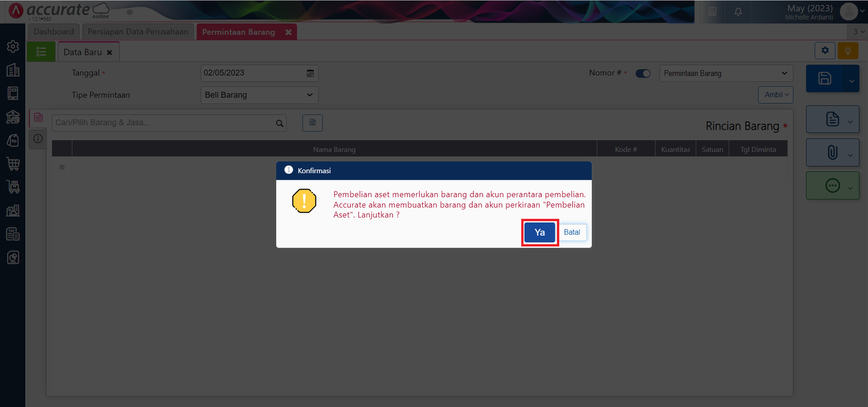
Task: Close the Permintaan Barang tab
Action: point(289,33)
